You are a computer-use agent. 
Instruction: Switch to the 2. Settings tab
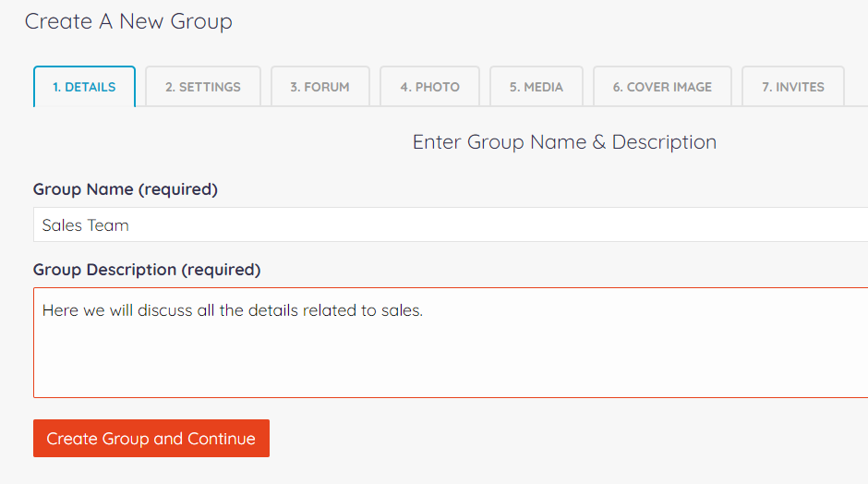point(203,87)
